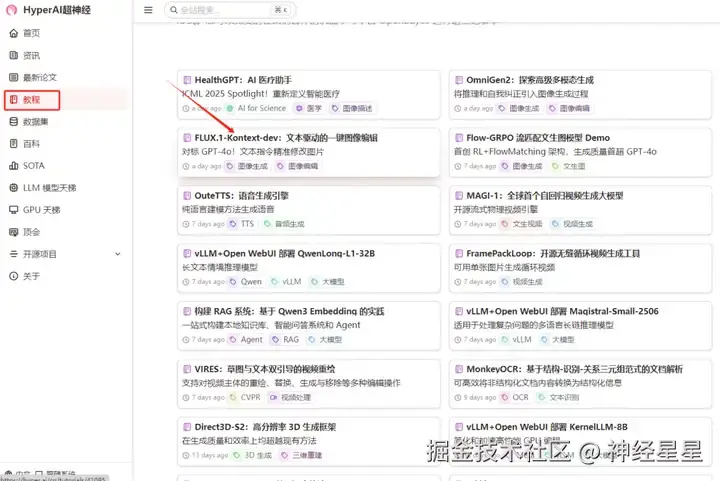Click the search field magnifier icon
The image size is (720, 481).
[174, 10]
